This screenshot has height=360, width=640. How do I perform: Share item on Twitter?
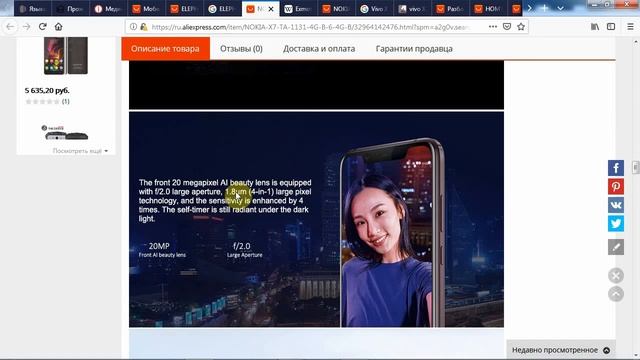(x=616, y=224)
